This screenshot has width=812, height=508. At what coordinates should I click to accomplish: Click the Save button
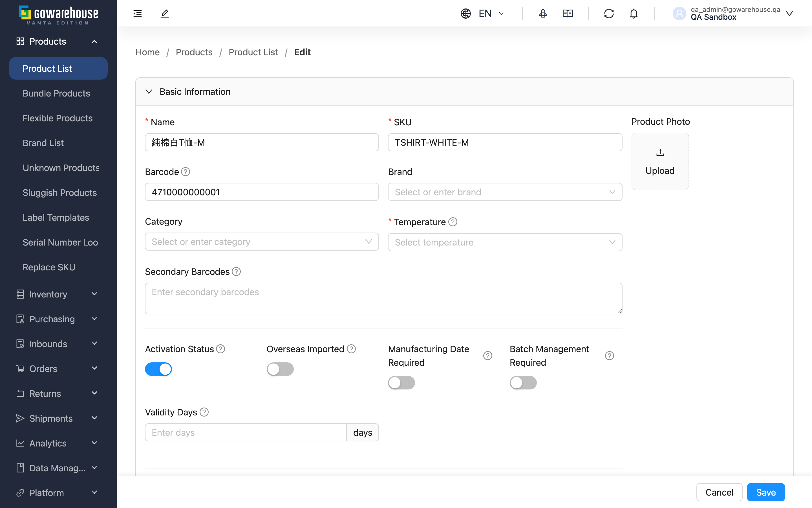click(x=766, y=492)
